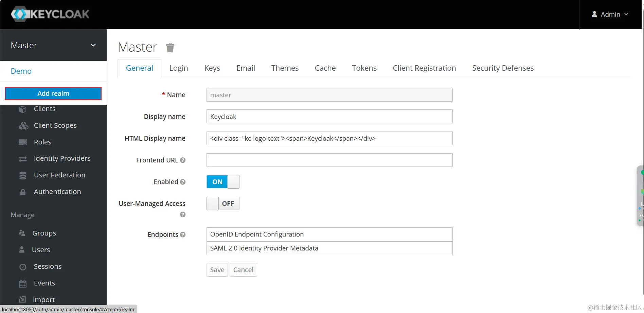Click the Keycloak logo
This screenshot has width=644, height=313.
[x=50, y=14]
